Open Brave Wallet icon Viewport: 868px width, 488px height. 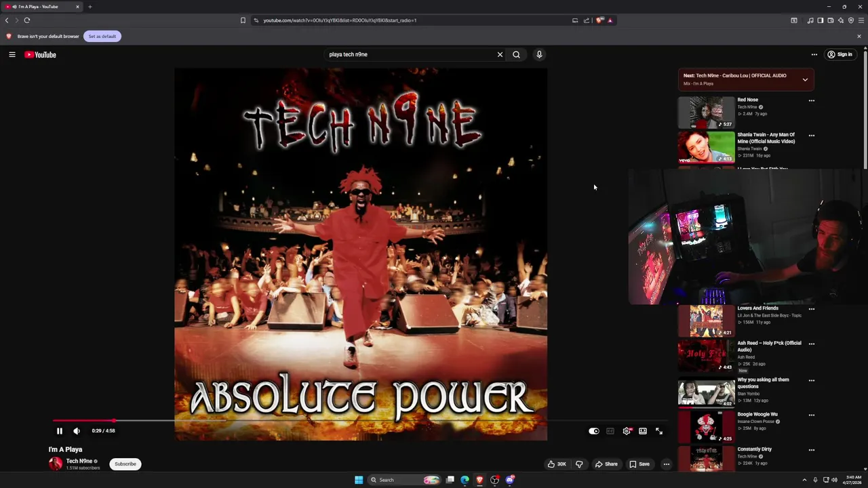point(830,20)
